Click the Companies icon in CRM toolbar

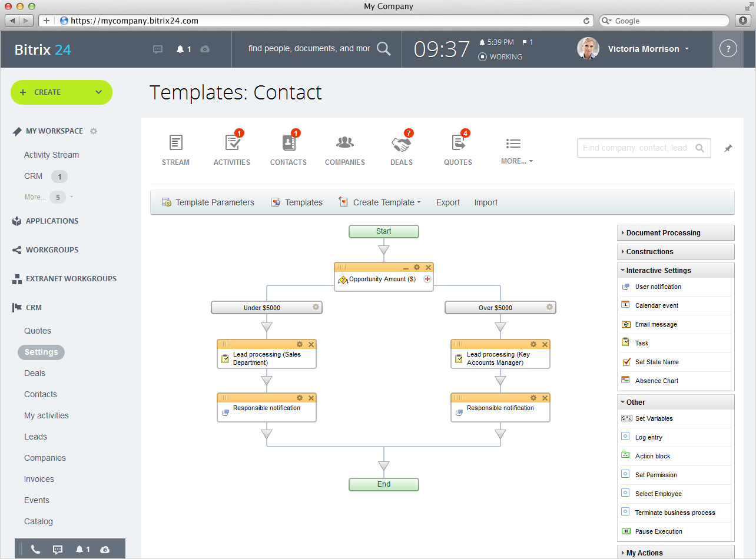(x=344, y=147)
